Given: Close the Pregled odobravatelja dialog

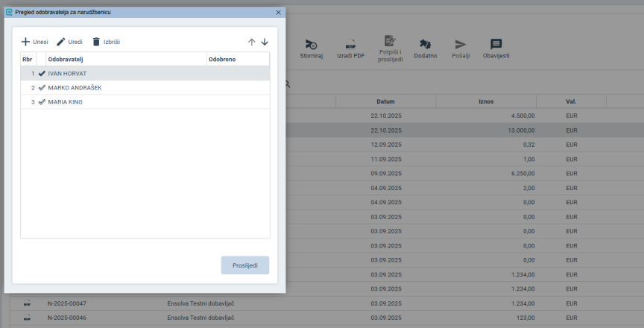Looking at the screenshot, I should pyautogui.click(x=278, y=13).
